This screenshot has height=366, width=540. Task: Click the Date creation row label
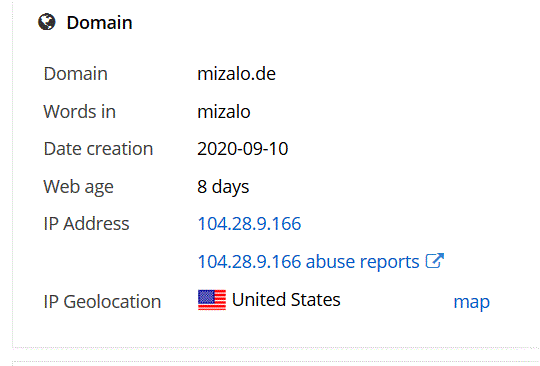pos(98,149)
